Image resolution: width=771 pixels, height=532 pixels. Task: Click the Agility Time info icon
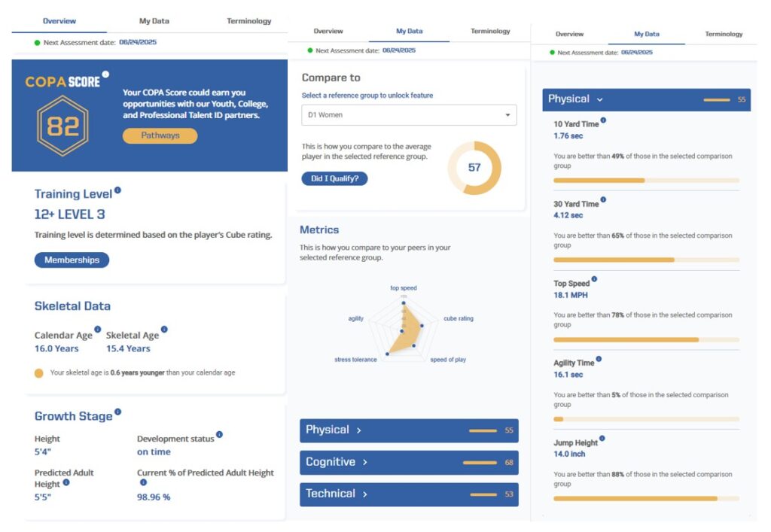point(599,359)
